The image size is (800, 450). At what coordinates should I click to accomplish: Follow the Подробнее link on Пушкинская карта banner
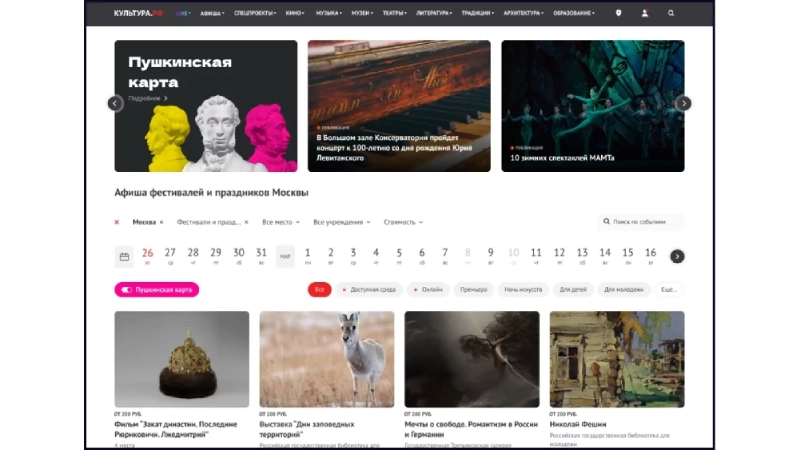[x=147, y=98]
